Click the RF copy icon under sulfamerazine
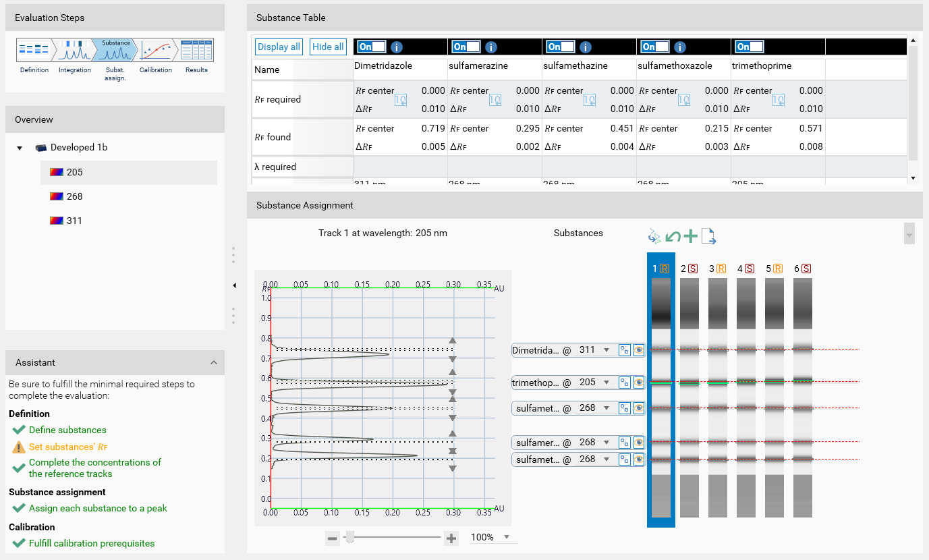Viewport: 929px width, 560px height. 495,100
